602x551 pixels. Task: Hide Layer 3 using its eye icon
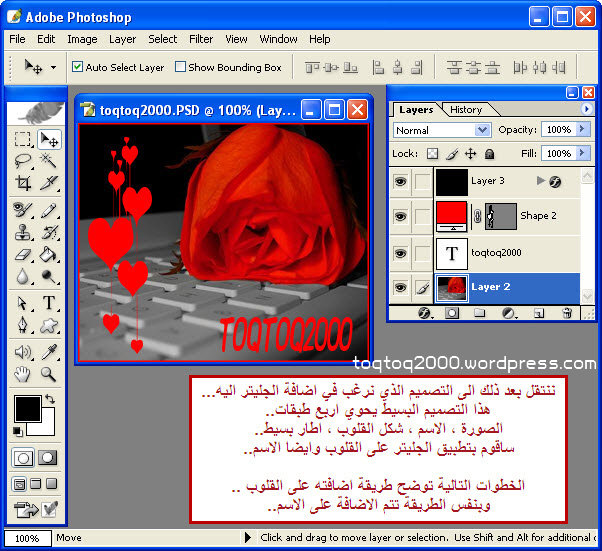[x=400, y=181]
